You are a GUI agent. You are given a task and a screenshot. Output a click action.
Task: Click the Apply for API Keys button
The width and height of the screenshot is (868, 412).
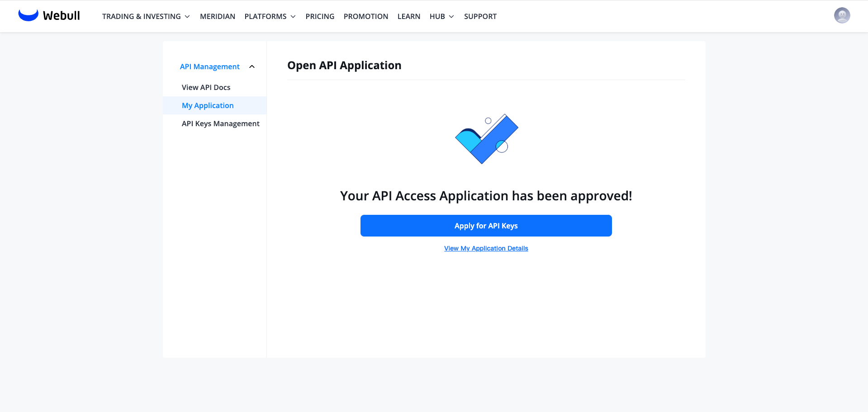click(x=486, y=226)
